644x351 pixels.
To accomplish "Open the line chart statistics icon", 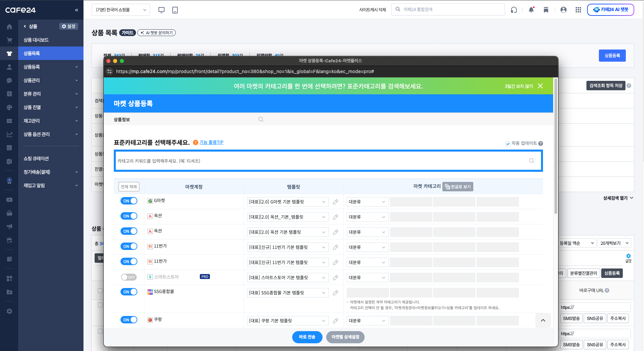I will (9, 134).
